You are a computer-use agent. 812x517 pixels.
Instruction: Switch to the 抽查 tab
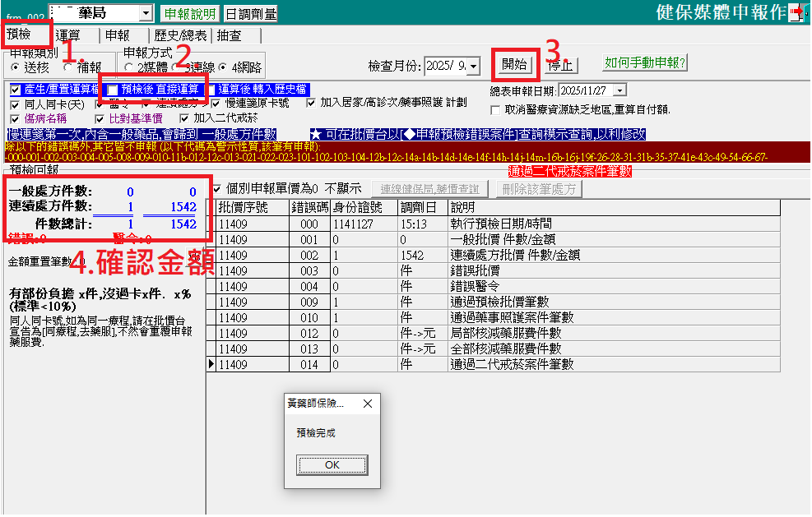[229, 35]
